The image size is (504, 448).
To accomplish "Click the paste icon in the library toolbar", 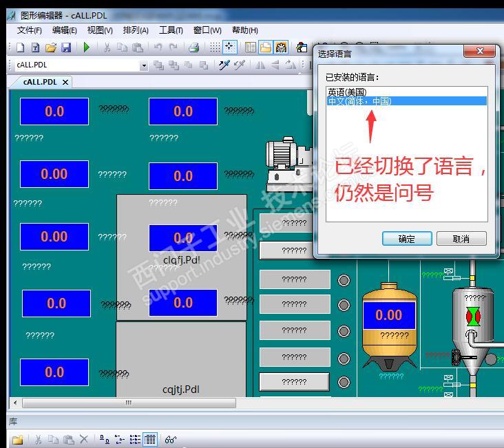I will click(68, 439).
